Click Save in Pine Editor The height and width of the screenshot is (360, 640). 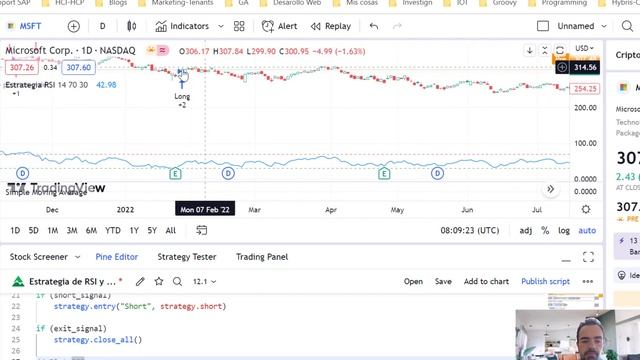tap(443, 282)
